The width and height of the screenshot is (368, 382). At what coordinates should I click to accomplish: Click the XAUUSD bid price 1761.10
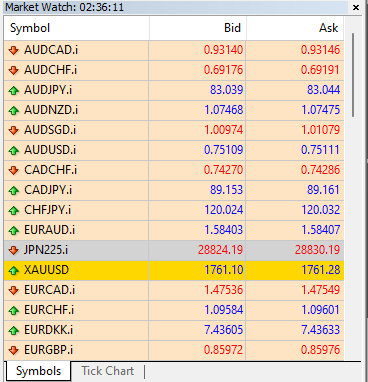pos(224,270)
